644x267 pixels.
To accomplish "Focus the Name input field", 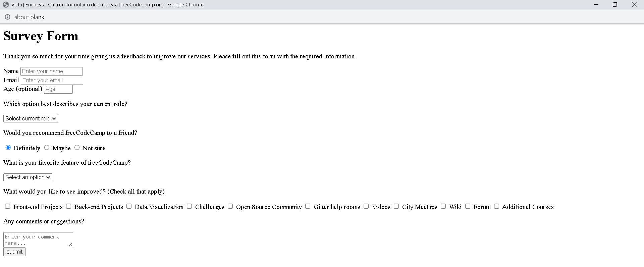I will [52, 71].
